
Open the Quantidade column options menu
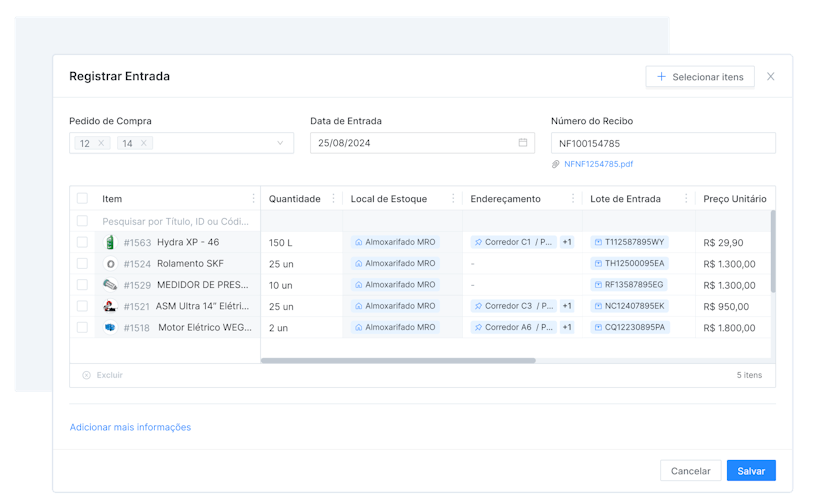(333, 198)
